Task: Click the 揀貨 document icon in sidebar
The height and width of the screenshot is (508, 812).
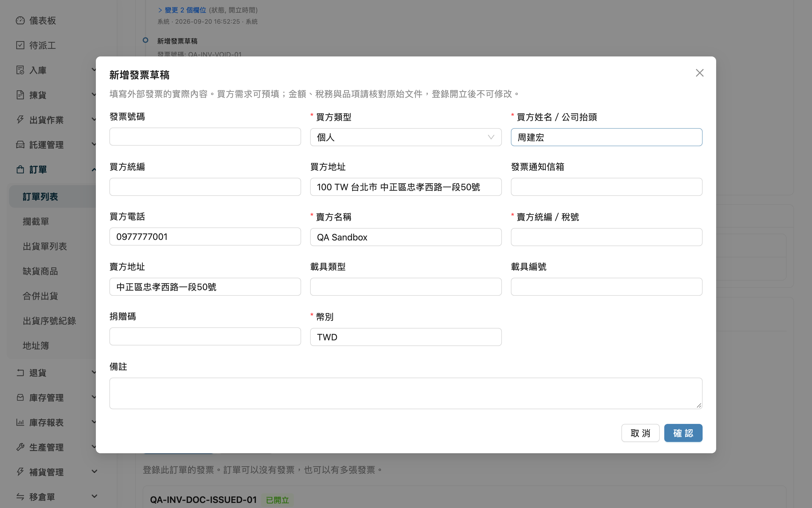Action: [x=20, y=95]
